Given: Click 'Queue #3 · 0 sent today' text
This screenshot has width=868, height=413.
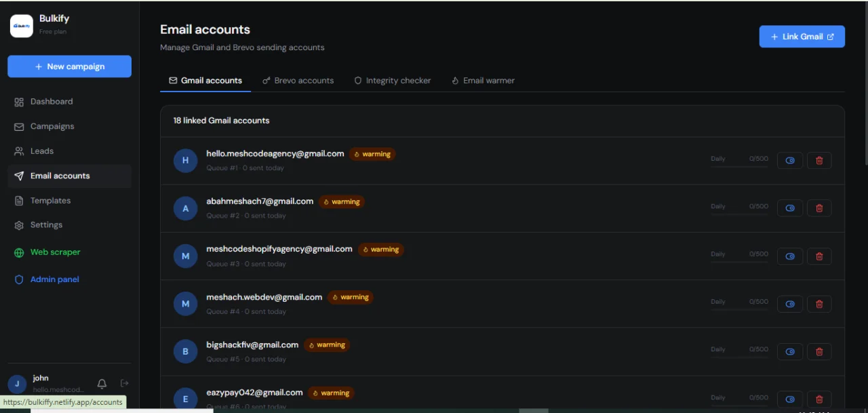Looking at the screenshot, I should tap(246, 264).
